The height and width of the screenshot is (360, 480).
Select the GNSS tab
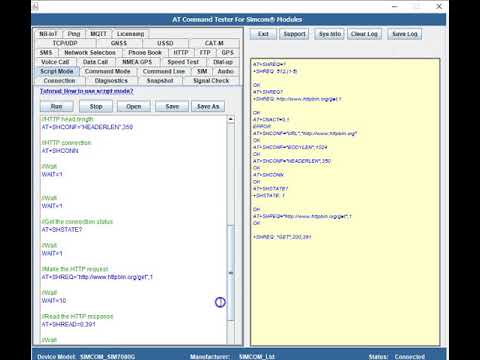(119, 43)
